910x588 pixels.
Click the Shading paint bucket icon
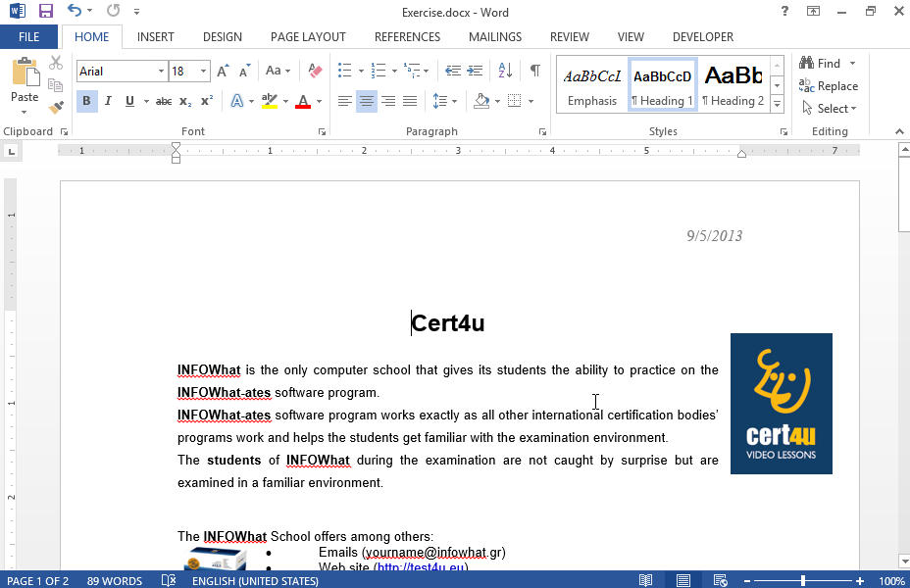click(x=481, y=102)
